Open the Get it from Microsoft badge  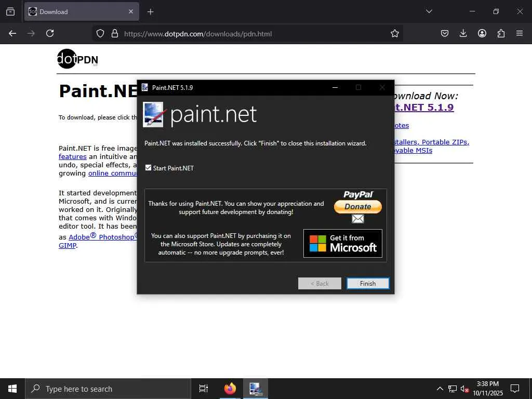pyautogui.click(x=343, y=243)
